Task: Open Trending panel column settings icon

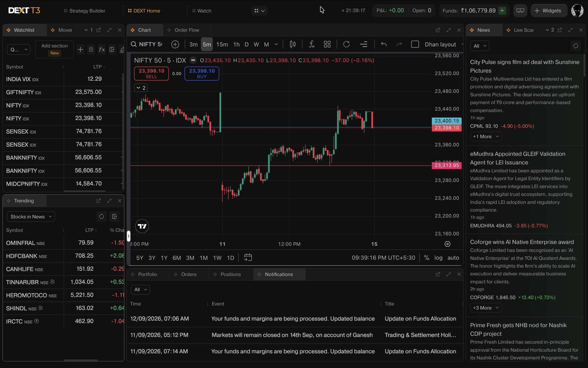Action: [115, 217]
